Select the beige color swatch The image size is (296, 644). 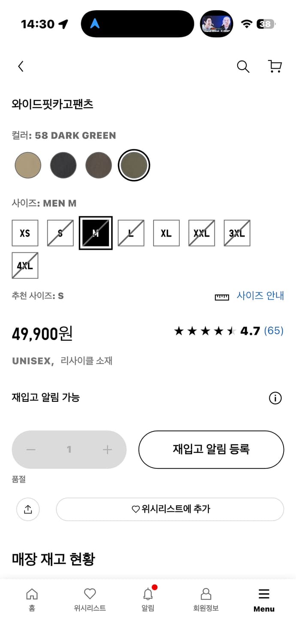[x=28, y=165]
